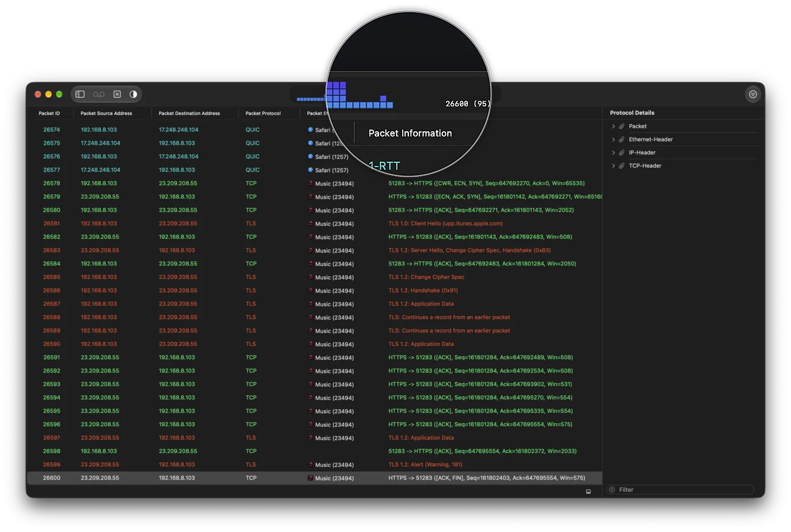The image size is (791, 532).
Task: Click the QUIC protocol cell of packet 26575
Action: pos(253,143)
